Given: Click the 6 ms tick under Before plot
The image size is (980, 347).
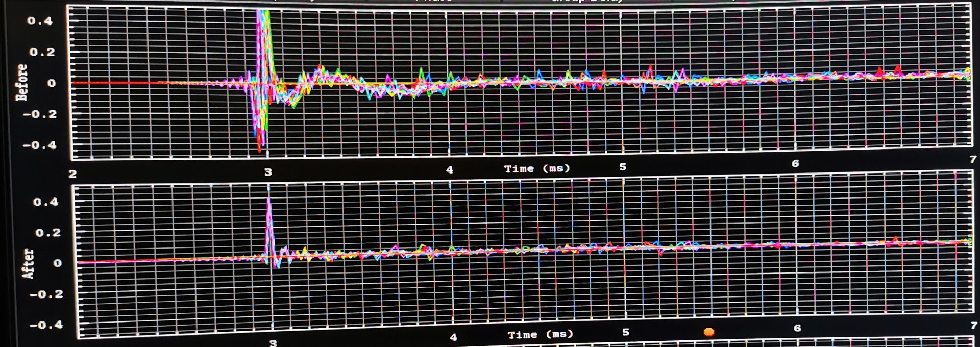Looking at the screenshot, I should (x=795, y=163).
